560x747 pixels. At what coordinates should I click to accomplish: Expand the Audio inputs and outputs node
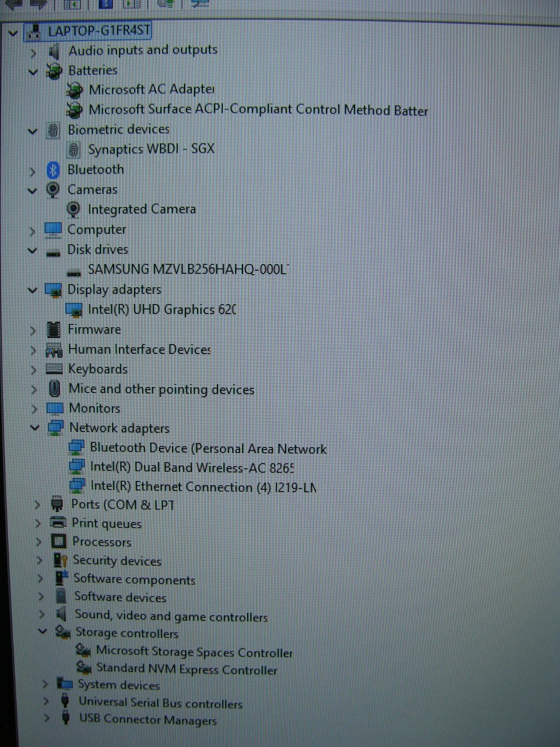(33, 52)
